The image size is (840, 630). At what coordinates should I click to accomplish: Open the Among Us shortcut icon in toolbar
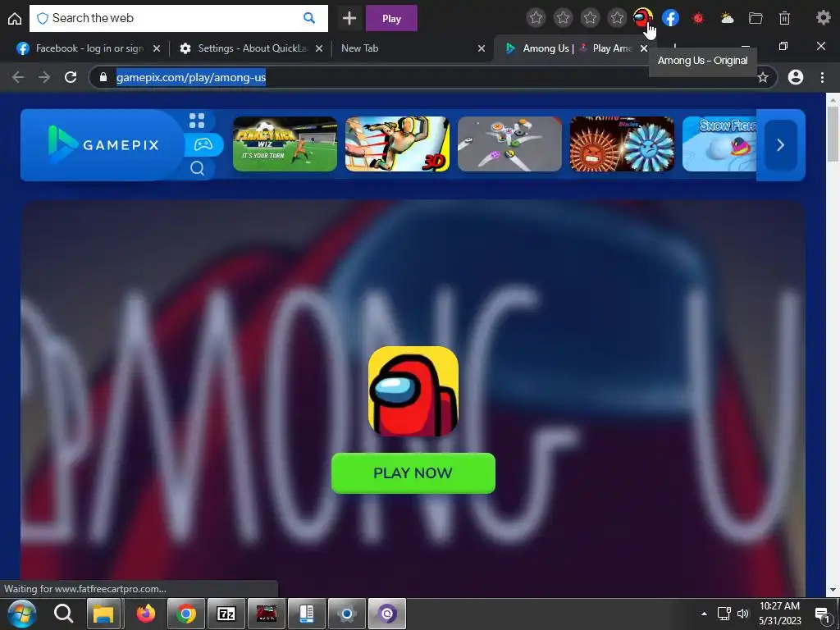tap(643, 18)
